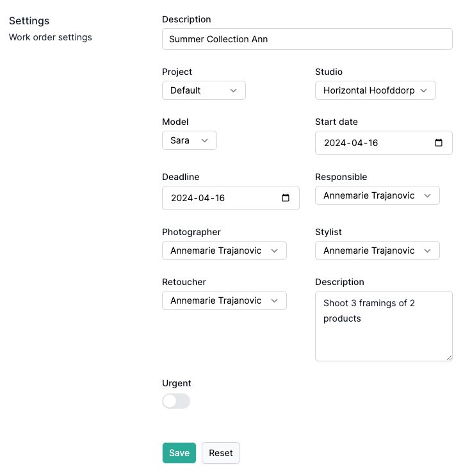The width and height of the screenshot is (463, 476).
Task: Open the Default project dropdown
Action: click(204, 90)
